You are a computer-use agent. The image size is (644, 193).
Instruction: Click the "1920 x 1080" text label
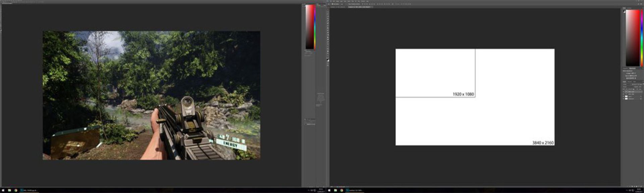pos(463,94)
